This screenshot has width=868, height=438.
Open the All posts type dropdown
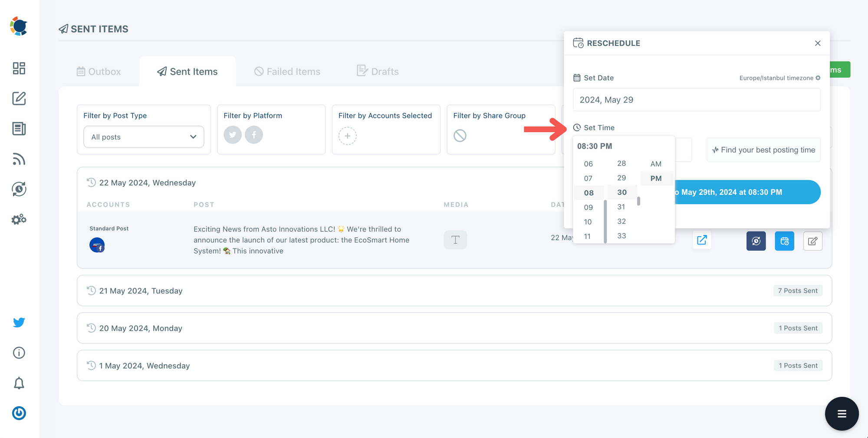click(144, 137)
